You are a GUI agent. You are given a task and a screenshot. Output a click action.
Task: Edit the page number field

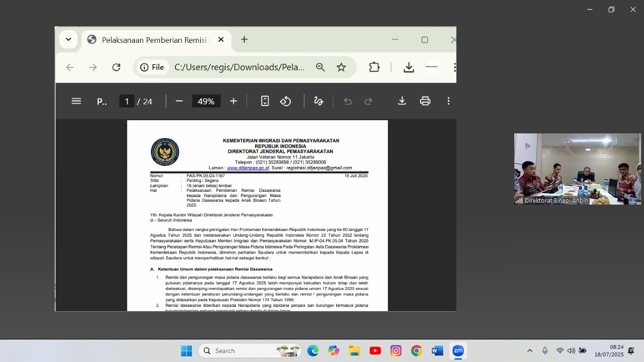126,101
